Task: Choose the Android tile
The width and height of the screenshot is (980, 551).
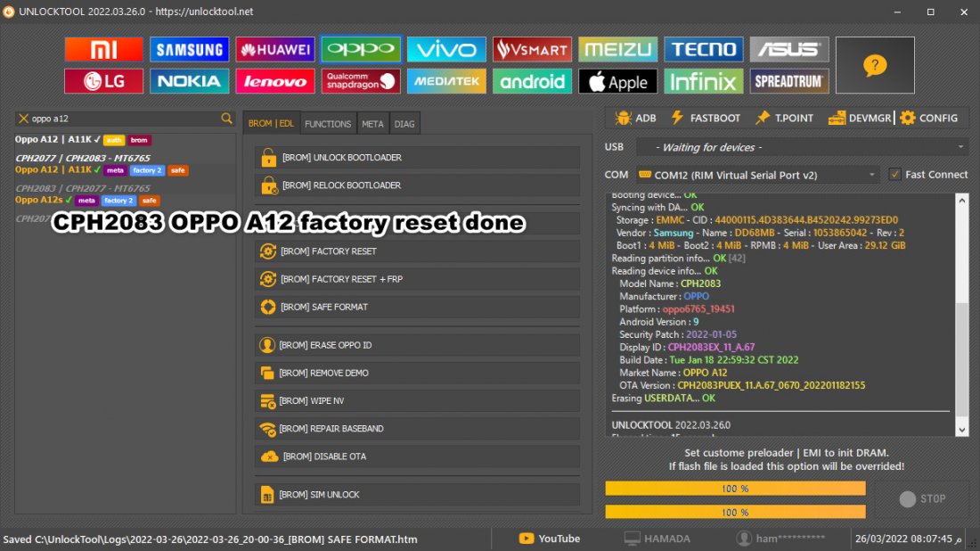Action: (x=532, y=81)
